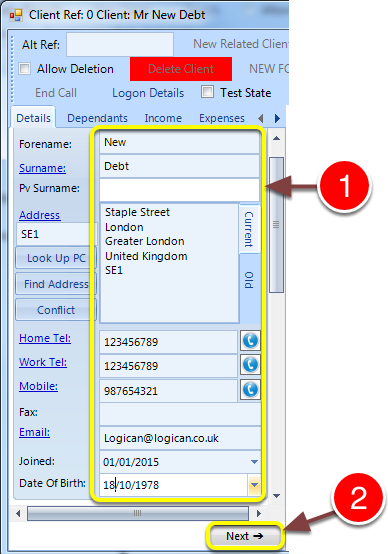Click the Conflict button
This screenshot has width=388, height=554.
tap(56, 310)
